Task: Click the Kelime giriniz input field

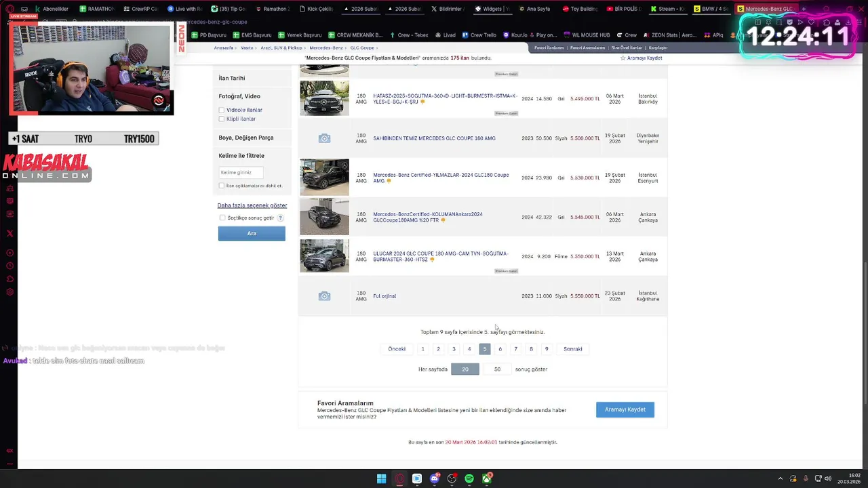Action: (241, 172)
